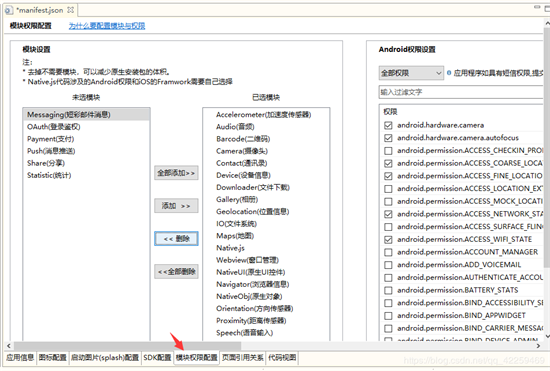The width and height of the screenshot is (550, 371).
Task: Click the 全部添加>> button
Action: (176, 173)
